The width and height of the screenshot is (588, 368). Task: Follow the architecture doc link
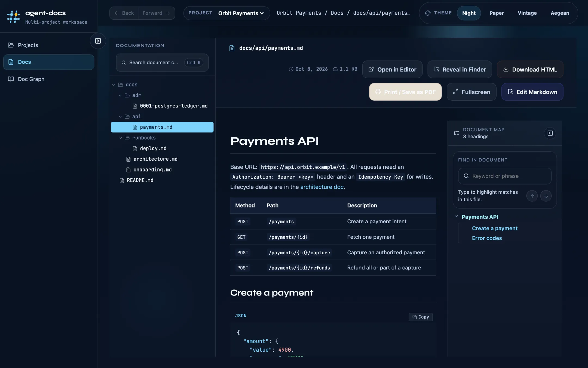pos(322,187)
